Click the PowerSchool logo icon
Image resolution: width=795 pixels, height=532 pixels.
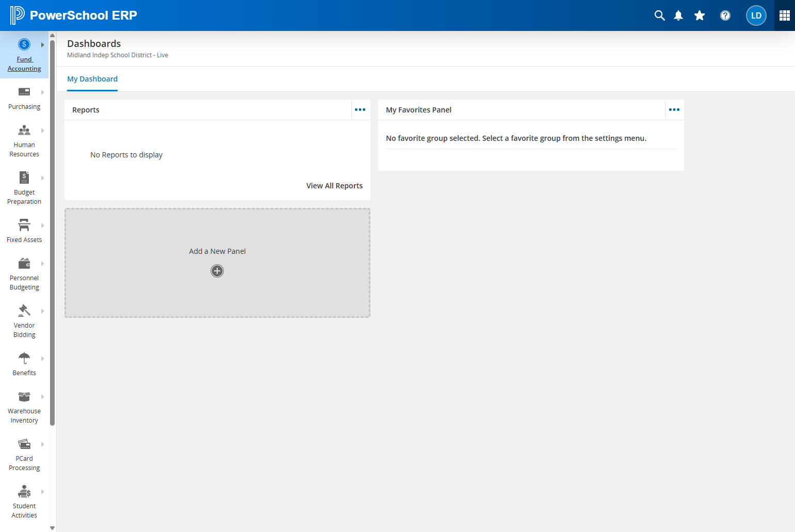tap(17, 15)
